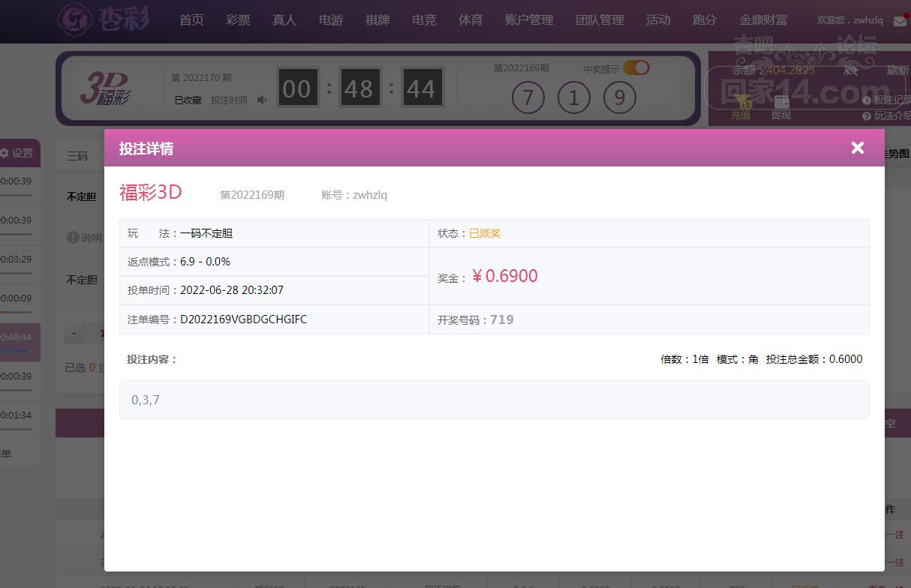Click the minutes digit box 48 of countdown
This screenshot has height=588, width=911.
pyautogui.click(x=359, y=88)
